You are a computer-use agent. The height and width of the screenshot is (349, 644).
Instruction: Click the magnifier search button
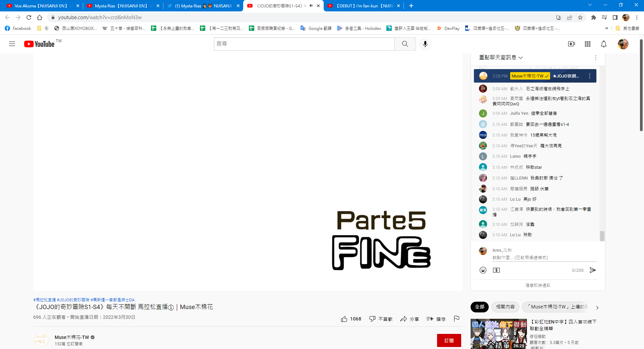click(405, 44)
